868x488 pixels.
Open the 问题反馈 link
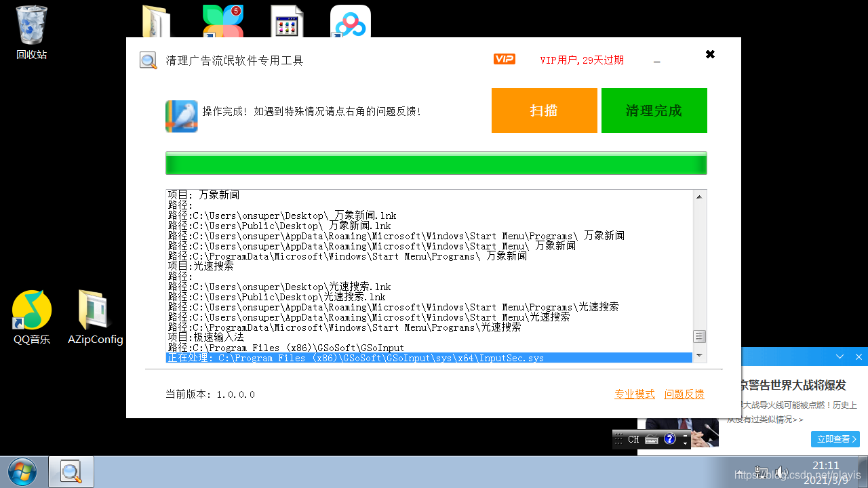point(684,394)
